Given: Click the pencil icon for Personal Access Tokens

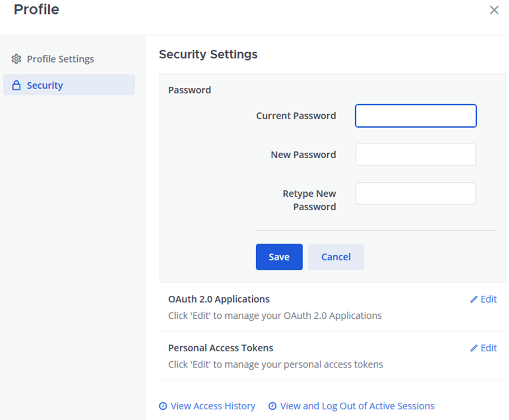Looking at the screenshot, I should tap(474, 348).
